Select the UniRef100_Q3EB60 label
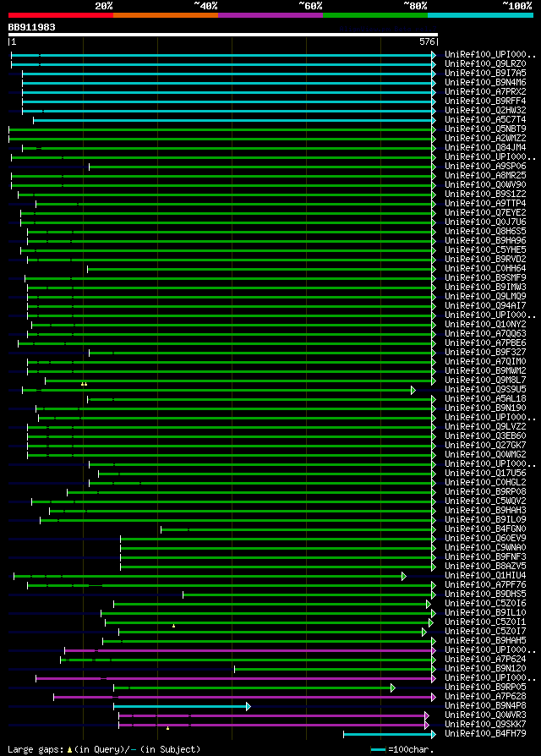Screen dimensions: 541x756 point(485,436)
